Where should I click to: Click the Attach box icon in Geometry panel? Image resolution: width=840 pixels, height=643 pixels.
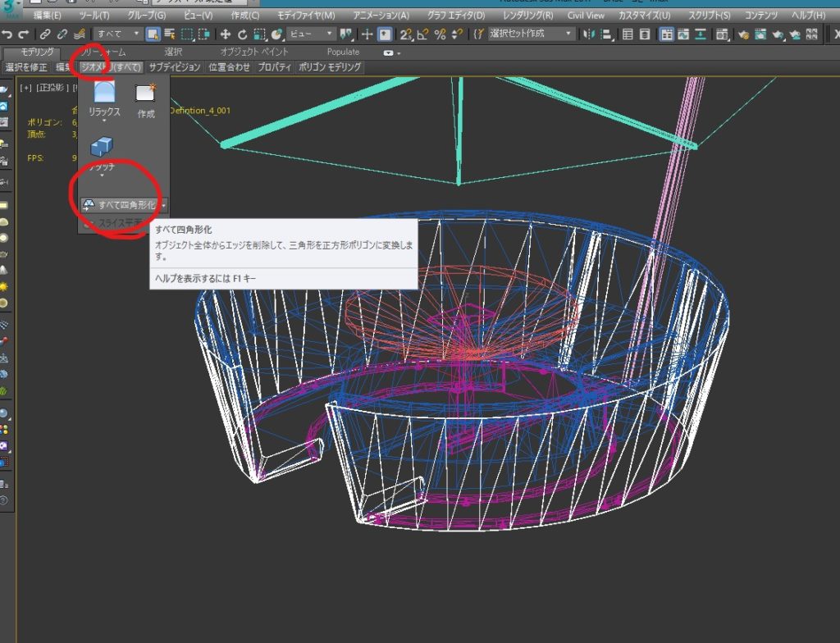click(x=102, y=148)
